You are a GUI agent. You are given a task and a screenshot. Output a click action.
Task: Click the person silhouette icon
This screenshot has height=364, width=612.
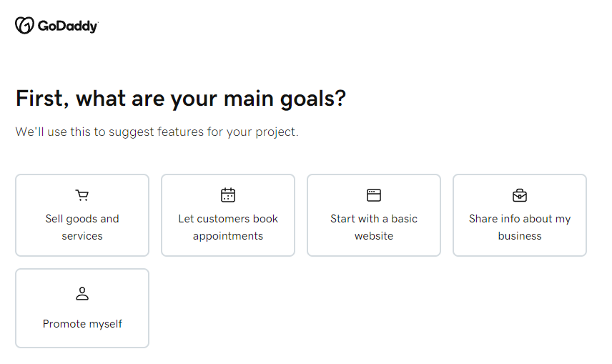(x=82, y=293)
